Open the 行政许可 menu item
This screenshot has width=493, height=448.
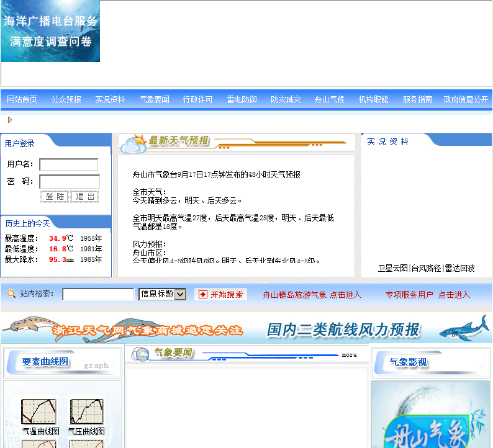(x=198, y=100)
